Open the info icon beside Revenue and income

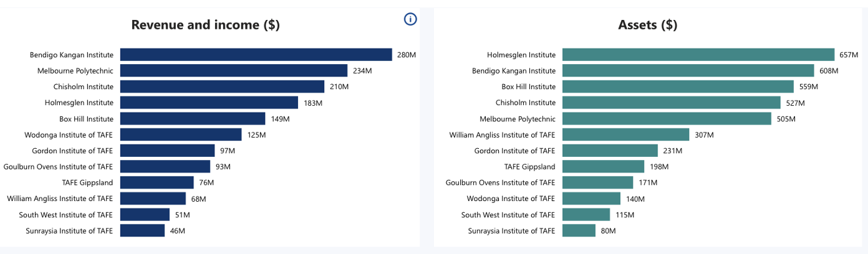(410, 19)
